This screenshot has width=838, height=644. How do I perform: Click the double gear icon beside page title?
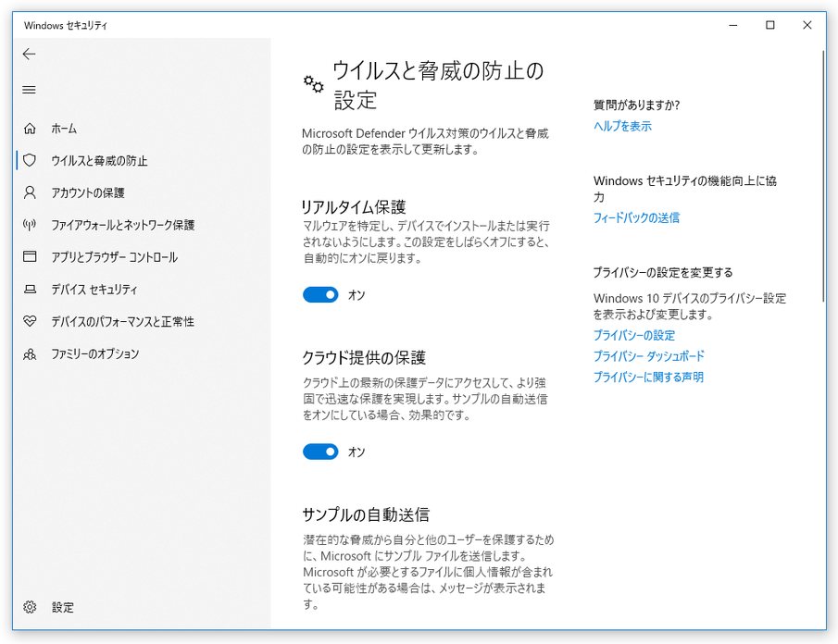coord(314,84)
